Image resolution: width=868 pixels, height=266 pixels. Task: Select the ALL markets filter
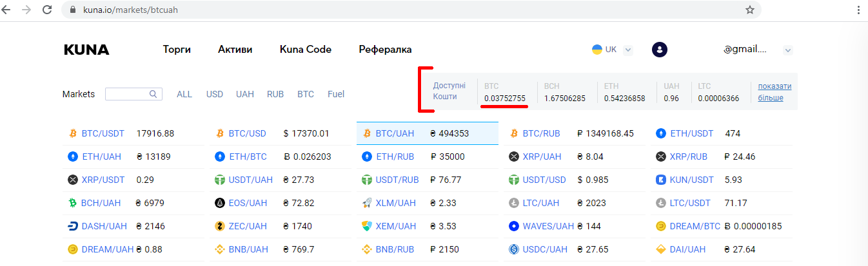184,94
